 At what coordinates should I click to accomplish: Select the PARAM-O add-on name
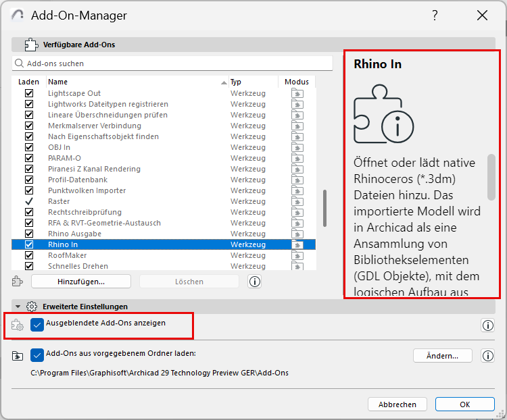pos(64,158)
